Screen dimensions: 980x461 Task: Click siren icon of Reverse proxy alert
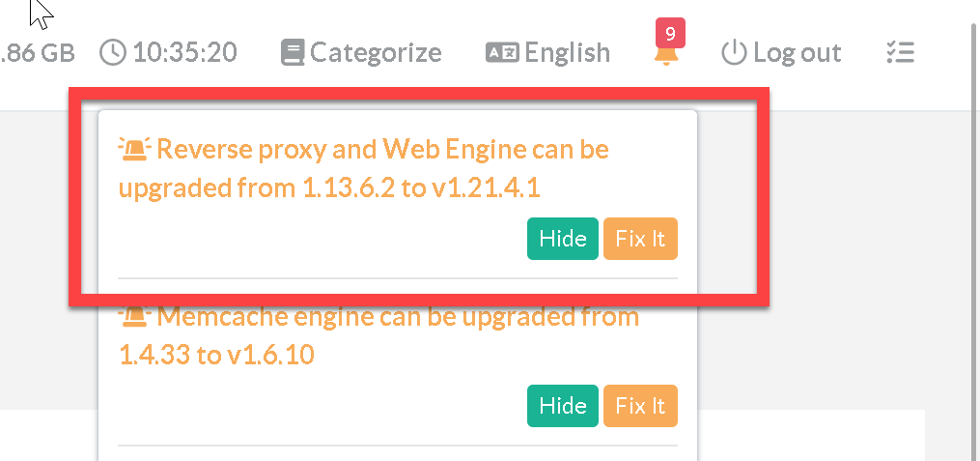[134, 149]
